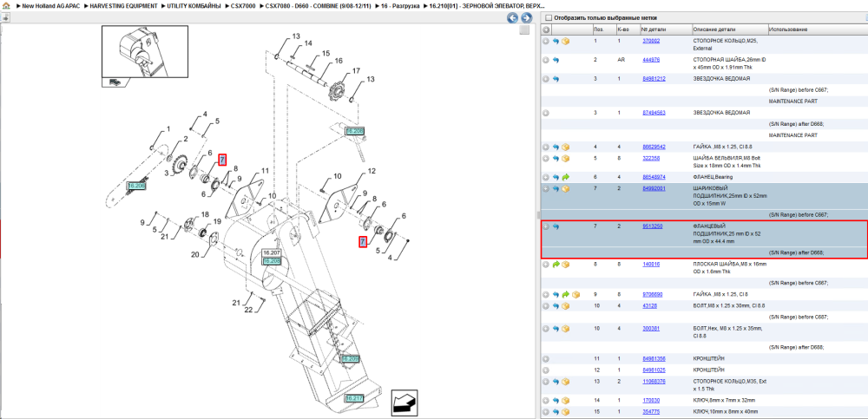Click description 'ФЛАНЕЦ,Bearing'

tap(713, 177)
